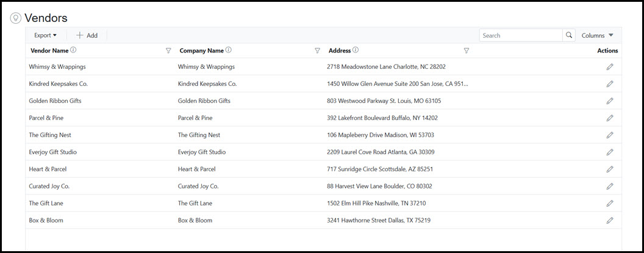Edit the Heart & Parcel vendor entry
644x253 pixels.
tap(609, 169)
